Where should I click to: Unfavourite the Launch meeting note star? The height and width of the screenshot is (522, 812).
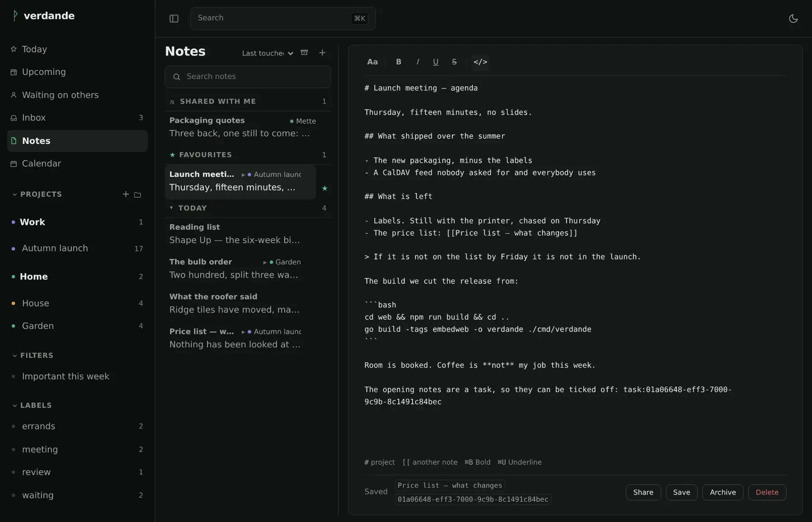pos(324,188)
